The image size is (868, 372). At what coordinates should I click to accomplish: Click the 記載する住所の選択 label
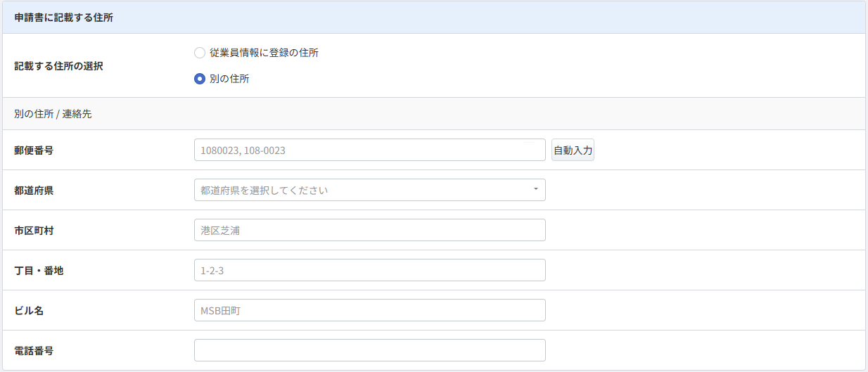[59, 66]
